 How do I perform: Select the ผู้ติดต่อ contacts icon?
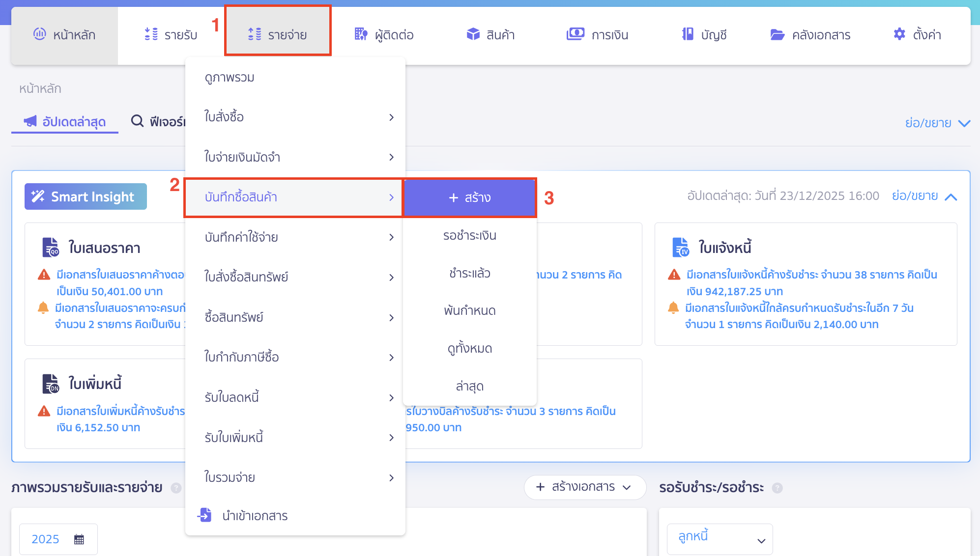(361, 34)
